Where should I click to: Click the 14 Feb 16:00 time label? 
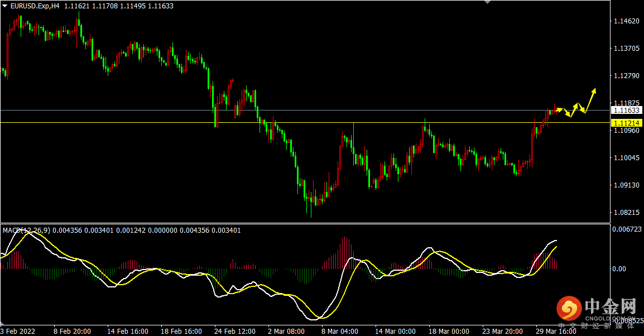tap(128, 331)
